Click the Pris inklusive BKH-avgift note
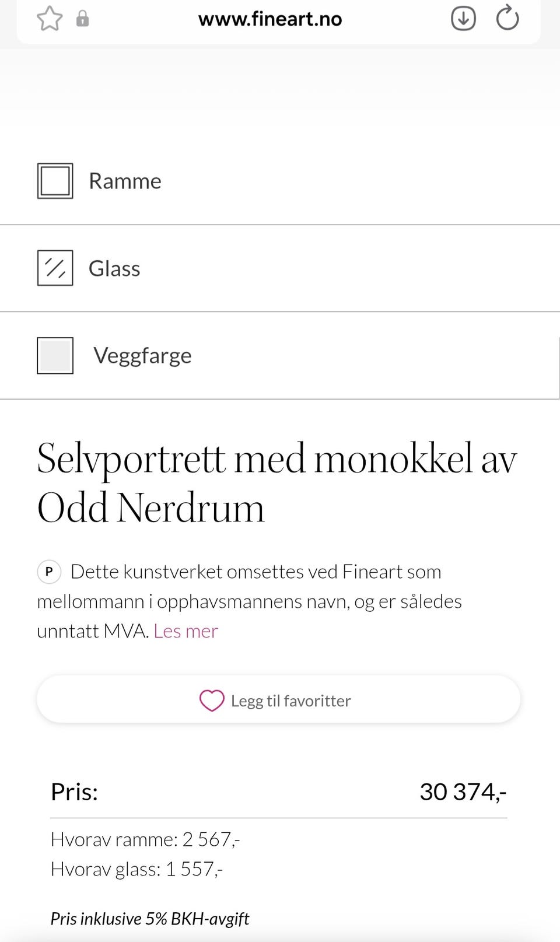This screenshot has height=942, width=560. [150, 919]
